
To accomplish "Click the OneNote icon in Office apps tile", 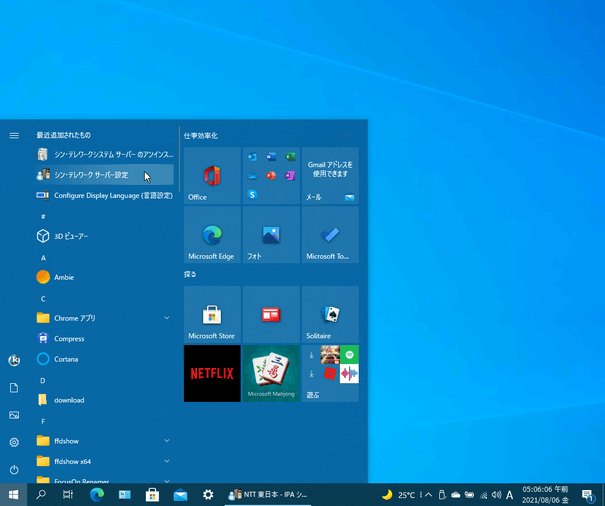I will pyautogui.click(x=290, y=176).
